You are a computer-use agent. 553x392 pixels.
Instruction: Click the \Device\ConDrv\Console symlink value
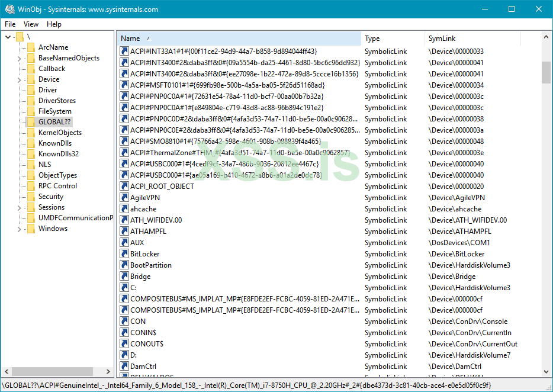468,322
